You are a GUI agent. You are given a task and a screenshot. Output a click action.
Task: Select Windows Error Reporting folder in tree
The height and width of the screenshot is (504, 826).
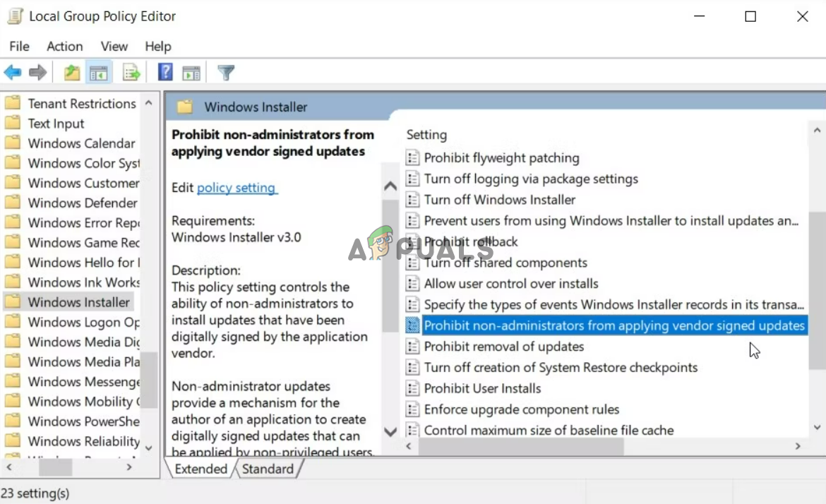[x=84, y=223]
